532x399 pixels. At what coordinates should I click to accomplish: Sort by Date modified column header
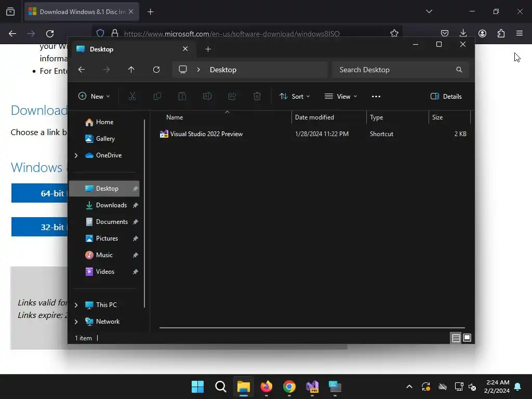(329, 117)
